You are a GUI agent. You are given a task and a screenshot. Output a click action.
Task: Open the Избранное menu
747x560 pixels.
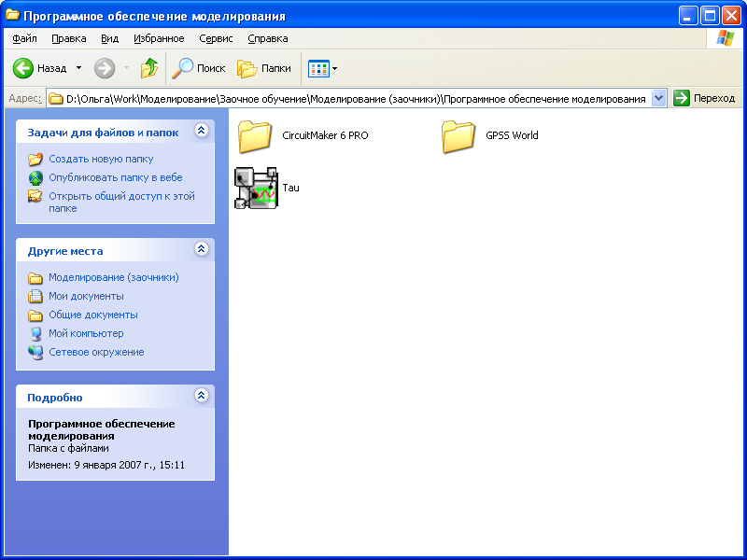[x=159, y=38]
